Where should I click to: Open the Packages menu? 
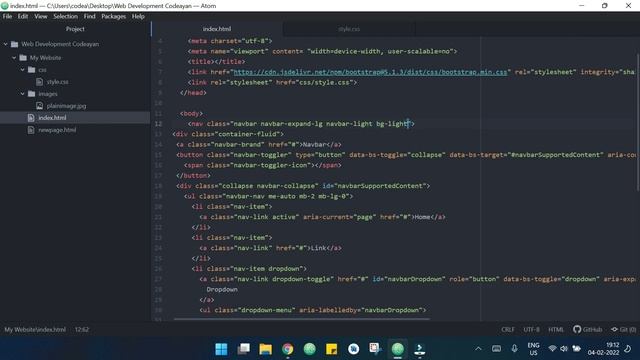(113, 16)
